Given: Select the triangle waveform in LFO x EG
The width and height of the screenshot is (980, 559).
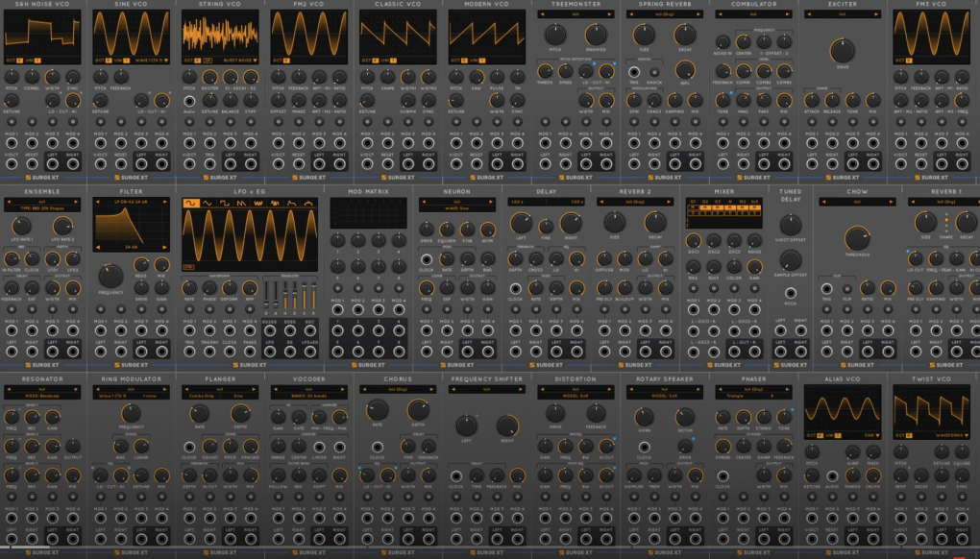Looking at the screenshot, I should pos(208,204).
